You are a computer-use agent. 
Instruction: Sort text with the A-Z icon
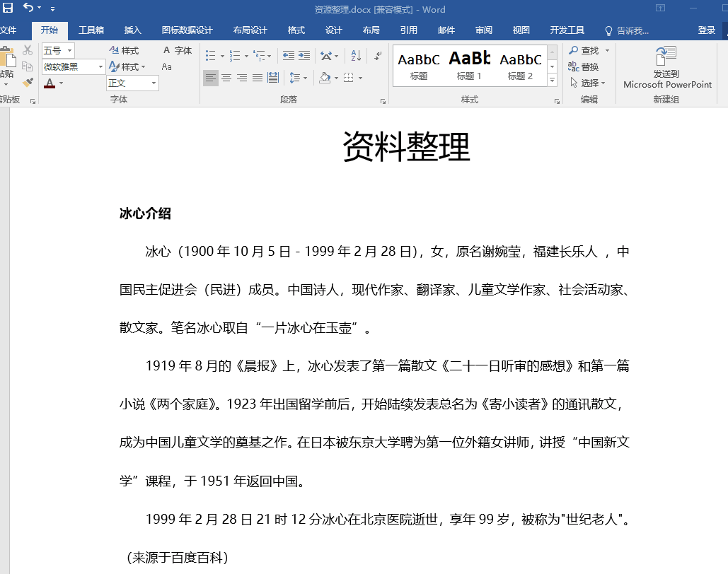(356, 56)
